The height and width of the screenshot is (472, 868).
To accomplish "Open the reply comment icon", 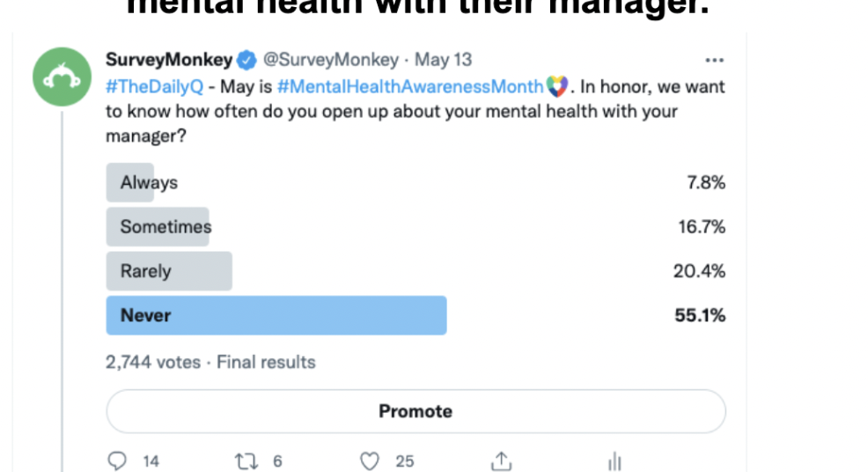I will coord(117,461).
